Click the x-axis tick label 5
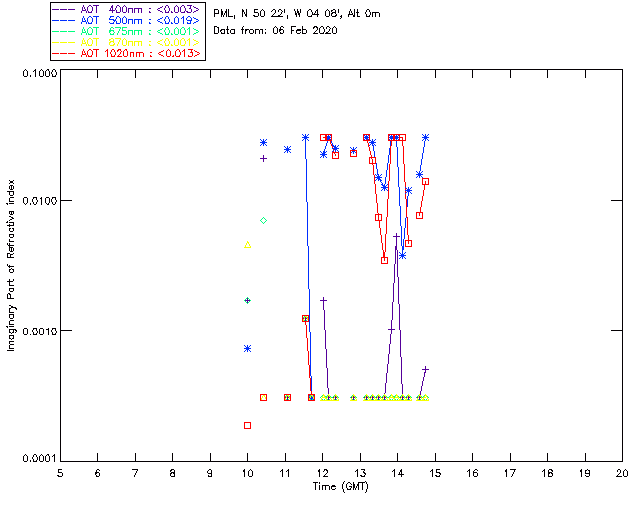Viewport: 640px width, 512px height. (x=60, y=473)
